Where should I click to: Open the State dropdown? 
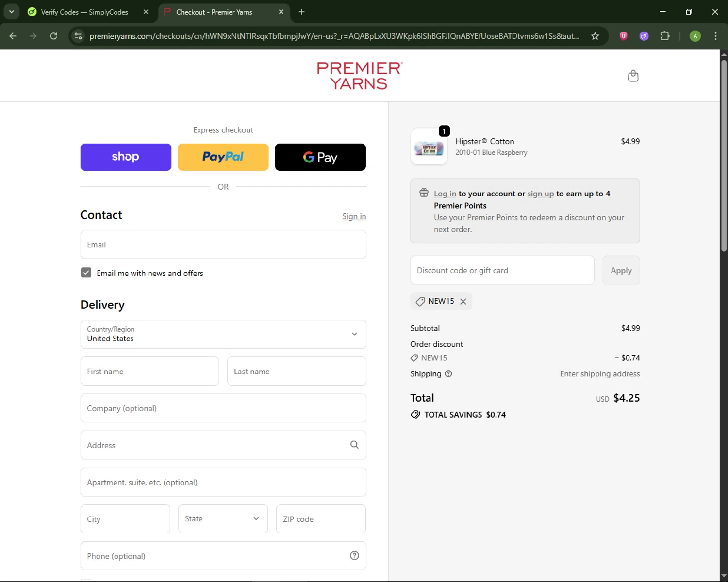[x=223, y=519]
